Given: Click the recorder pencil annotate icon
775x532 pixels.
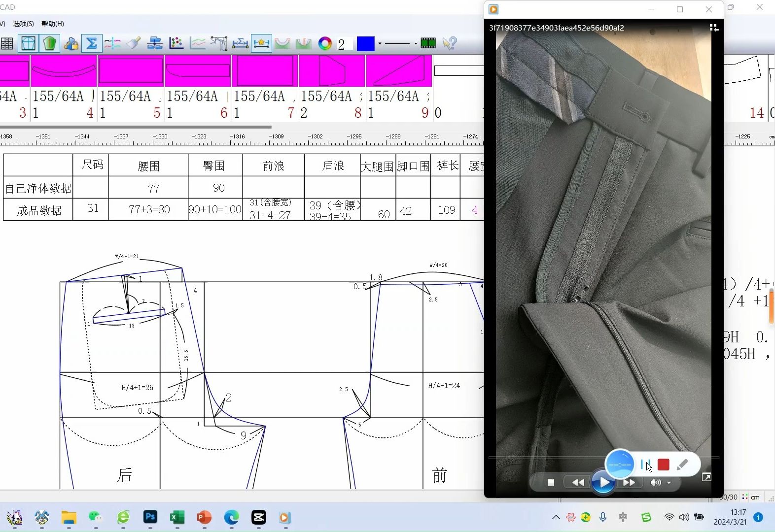Looking at the screenshot, I should coord(682,465).
